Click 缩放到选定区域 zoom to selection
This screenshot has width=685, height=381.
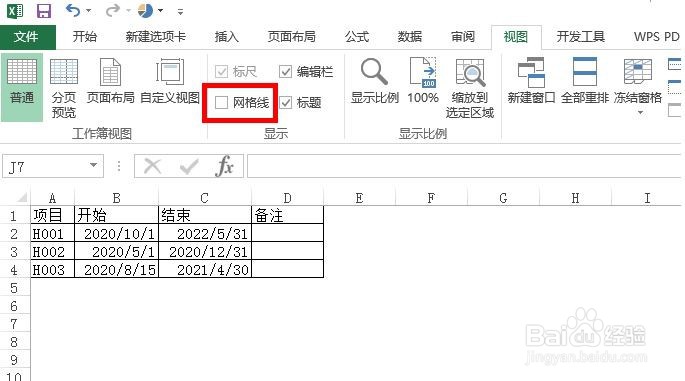point(470,88)
